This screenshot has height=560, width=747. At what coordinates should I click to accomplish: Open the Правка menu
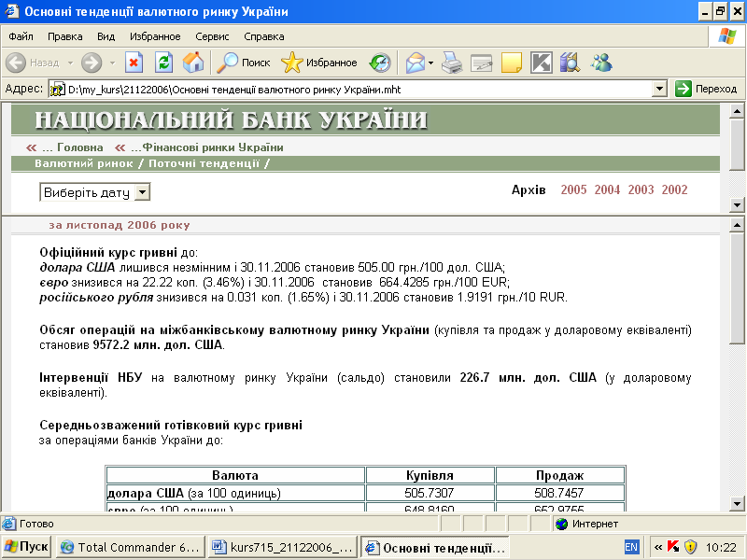64,36
